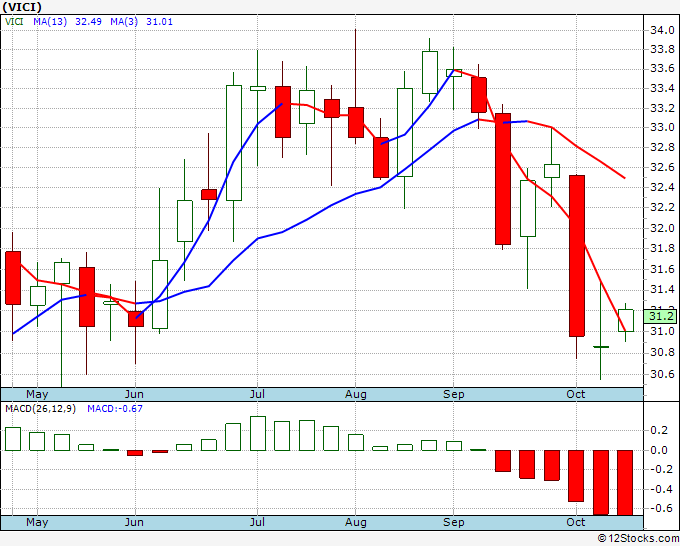Click the MA(3) legend label
The image size is (680, 546).
(x=124, y=22)
